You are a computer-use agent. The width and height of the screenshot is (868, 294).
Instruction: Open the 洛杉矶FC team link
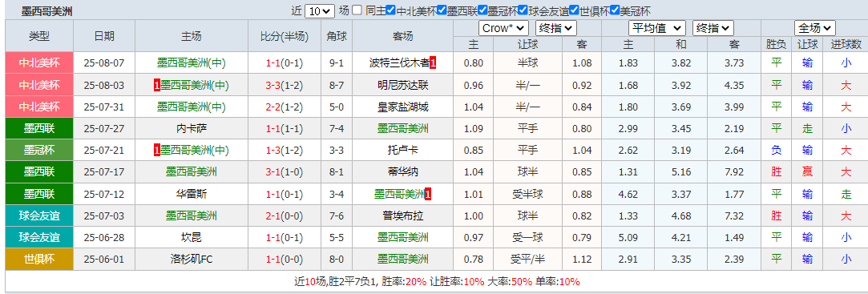192,259
